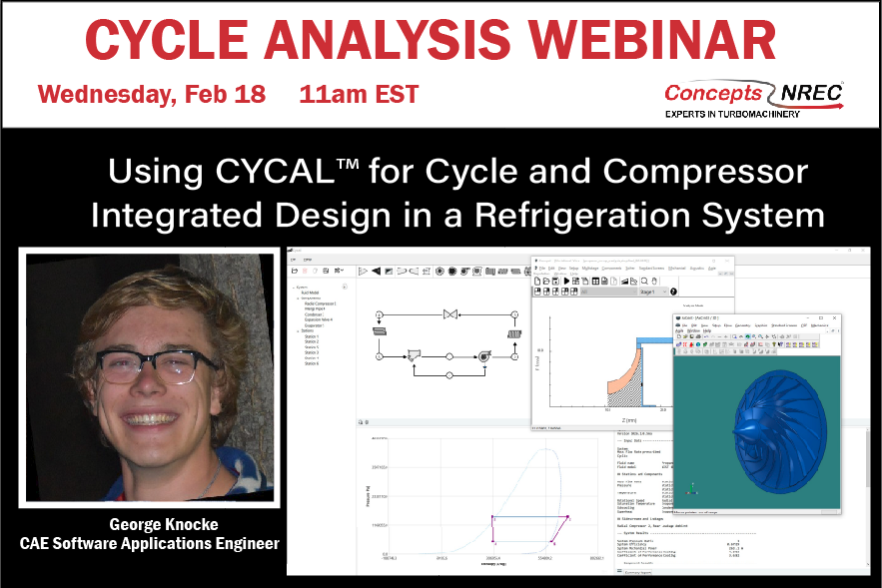Screen dimensions: 882x588
Task: Collapse the Stations tree node
Action: 298,331
